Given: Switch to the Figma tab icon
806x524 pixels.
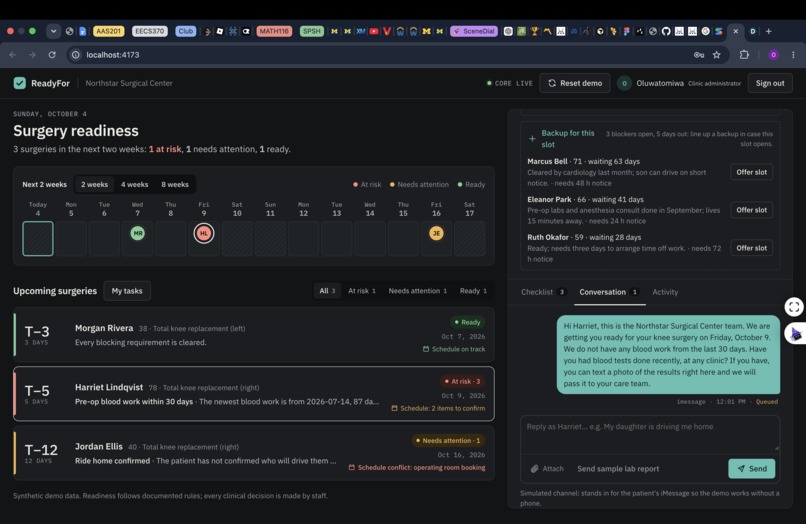Looking at the screenshot, I should point(626,31).
